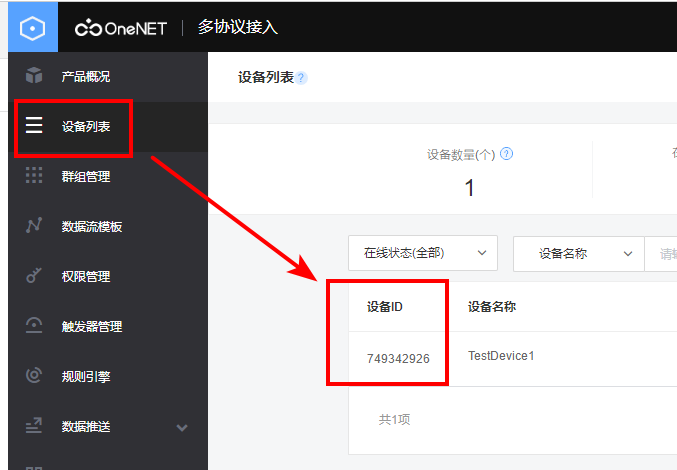Click the 触发器管理 icon
The width and height of the screenshot is (677, 470).
[34, 325]
